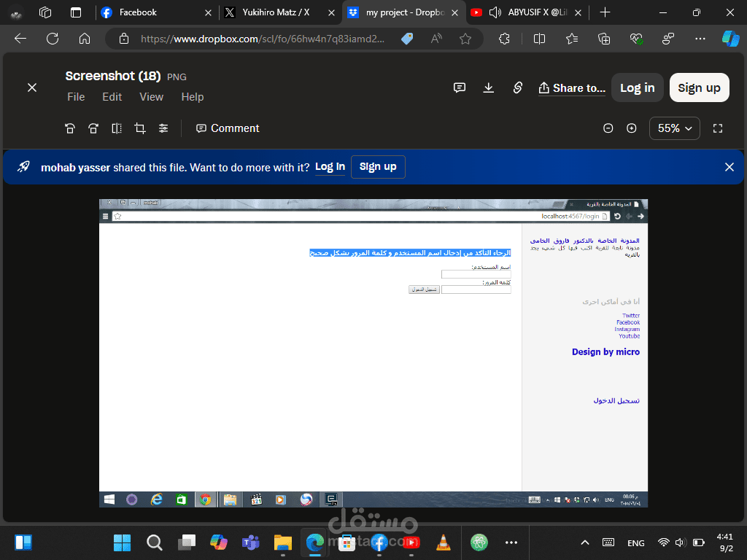Rotate image right in Dropbox toolbar
747x560 pixels.
(93, 128)
